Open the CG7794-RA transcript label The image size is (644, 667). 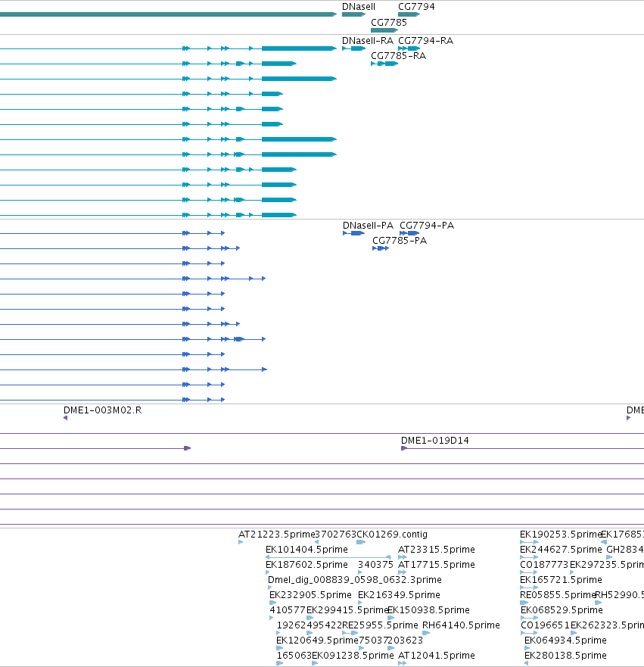(425, 41)
